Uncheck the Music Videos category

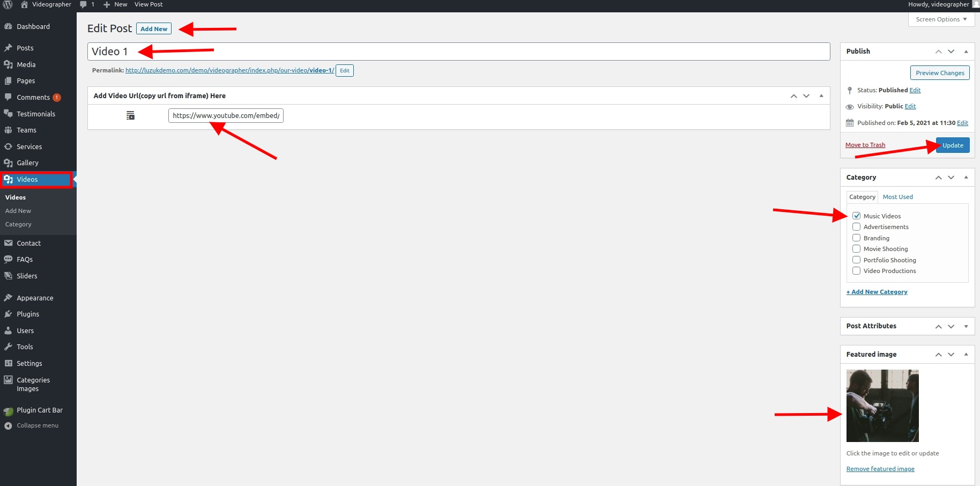(856, 216)
